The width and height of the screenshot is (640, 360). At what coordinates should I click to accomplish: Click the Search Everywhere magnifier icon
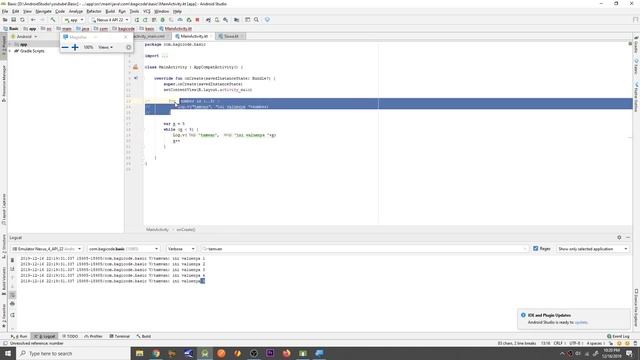click(x=256, y=20)
